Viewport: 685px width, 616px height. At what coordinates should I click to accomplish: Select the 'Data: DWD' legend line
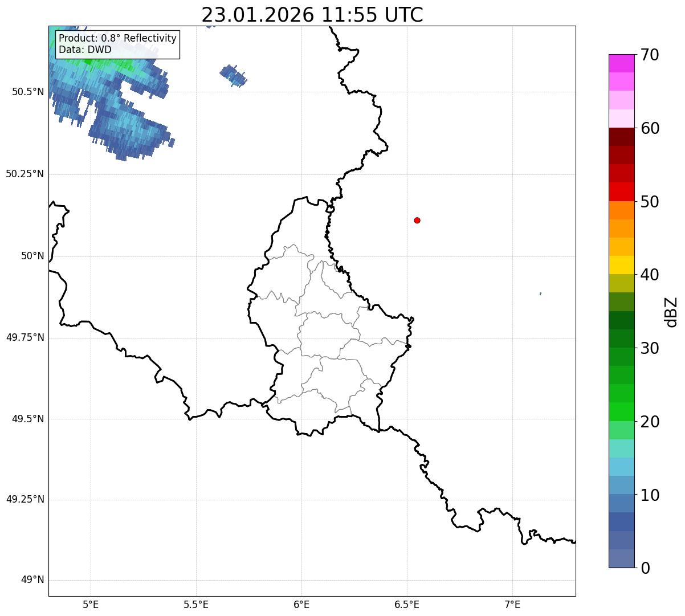[x=85, y=50]
